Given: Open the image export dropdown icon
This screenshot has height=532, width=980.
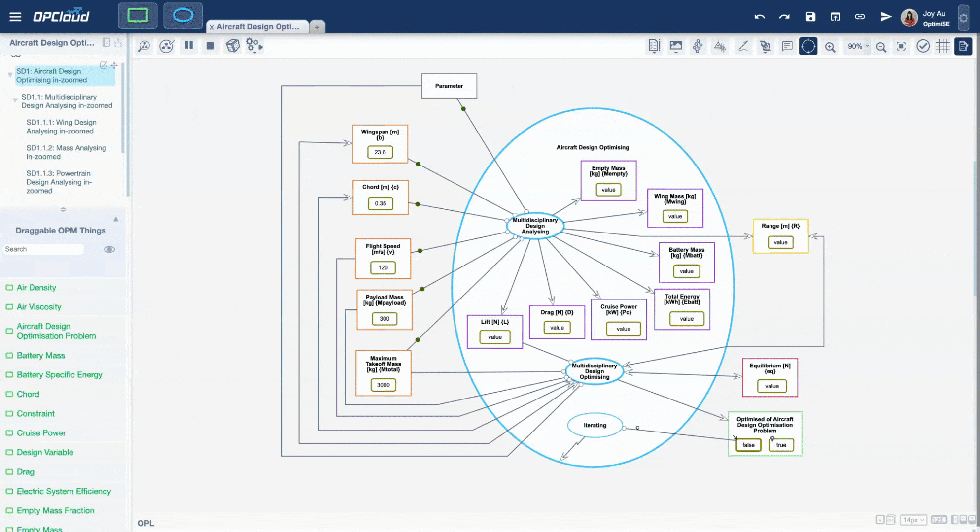Looking at the screenshot, I should [x=676, y=46].
